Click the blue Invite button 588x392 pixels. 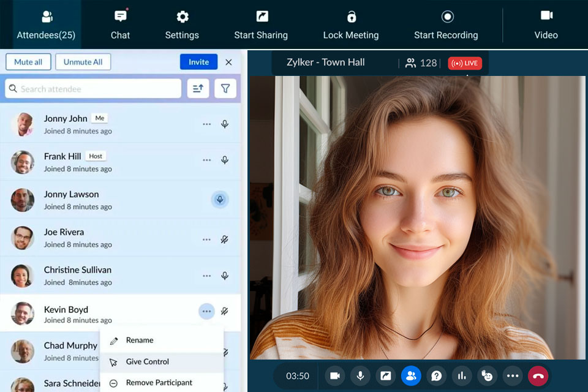click(198, 62)
